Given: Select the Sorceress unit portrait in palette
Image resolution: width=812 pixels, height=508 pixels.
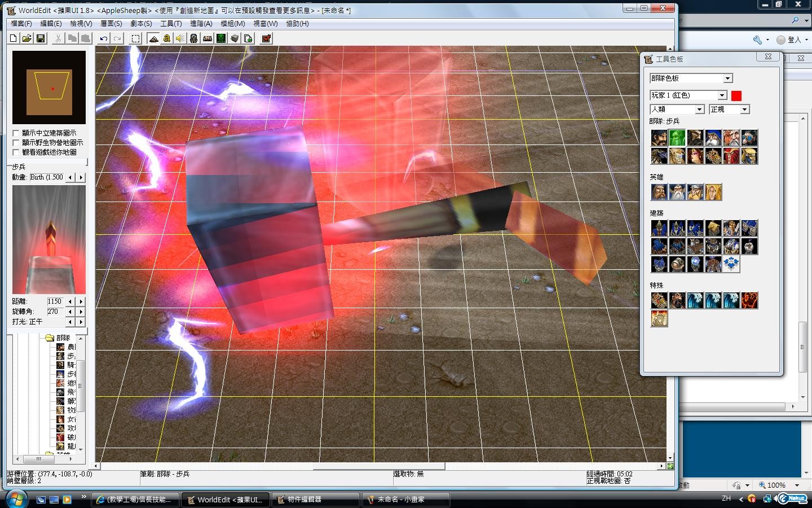Looking at the screenshot, I should [x=695, y=156].
